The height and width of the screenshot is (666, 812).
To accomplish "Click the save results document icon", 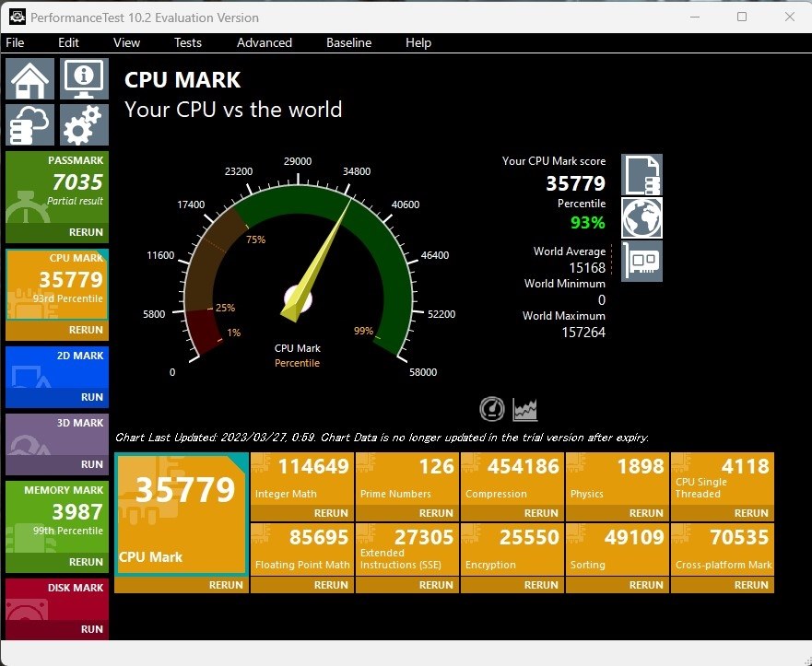I will coord(641,174).
